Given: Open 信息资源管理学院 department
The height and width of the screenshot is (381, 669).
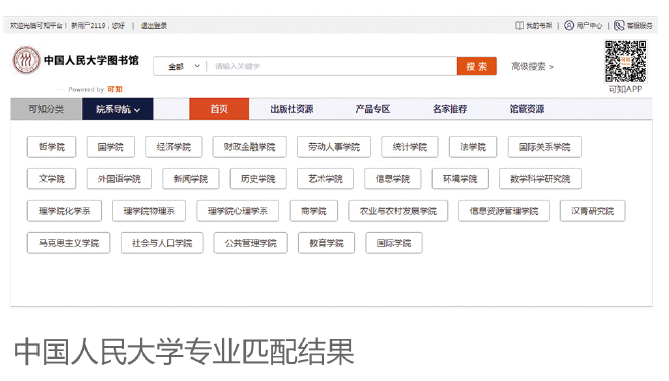Looking at the screenshot, I should 504,211.
